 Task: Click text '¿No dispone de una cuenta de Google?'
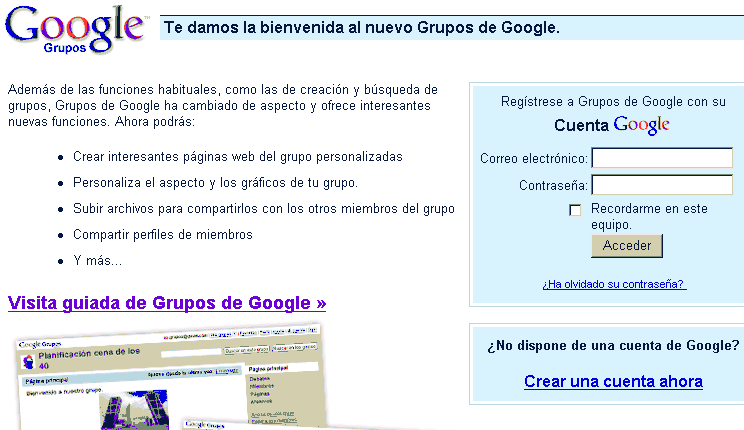pos(613,346)
